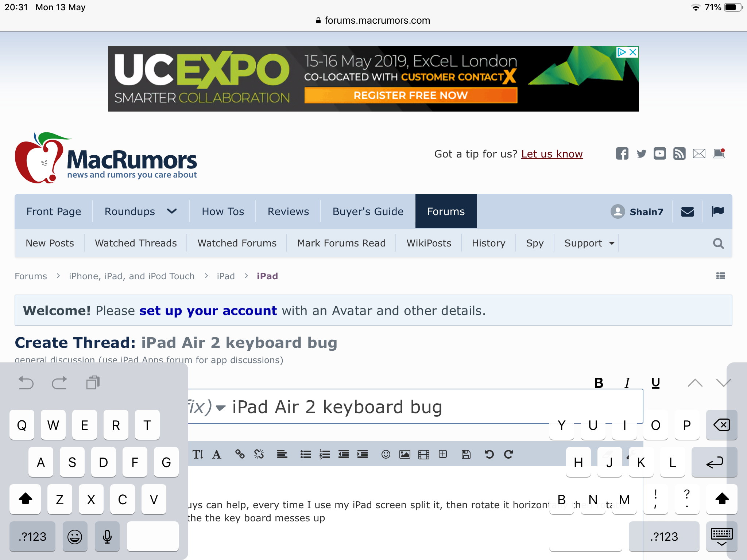Click the laptop icon with red dot
Image resolution: width=747 pixels, height=560 pixels.
click(719, 153)
